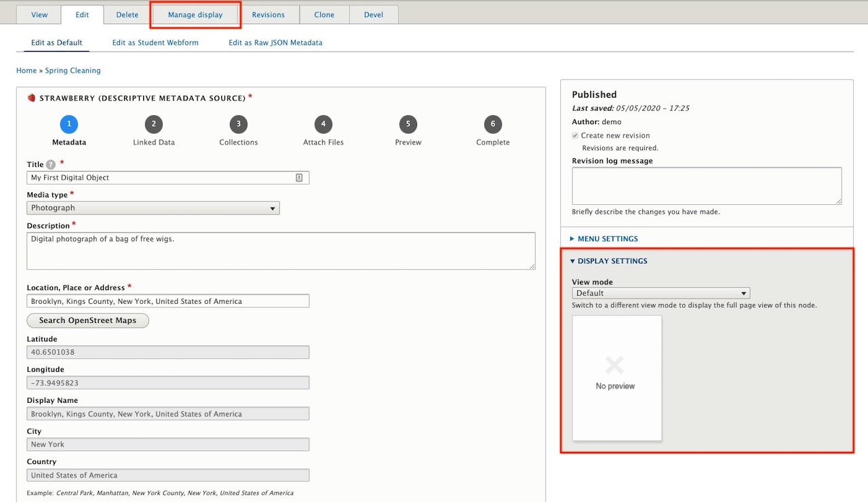Toggle the Create new revision checkbox
Viewport: 868px width, 502px height.
point(576,136)
